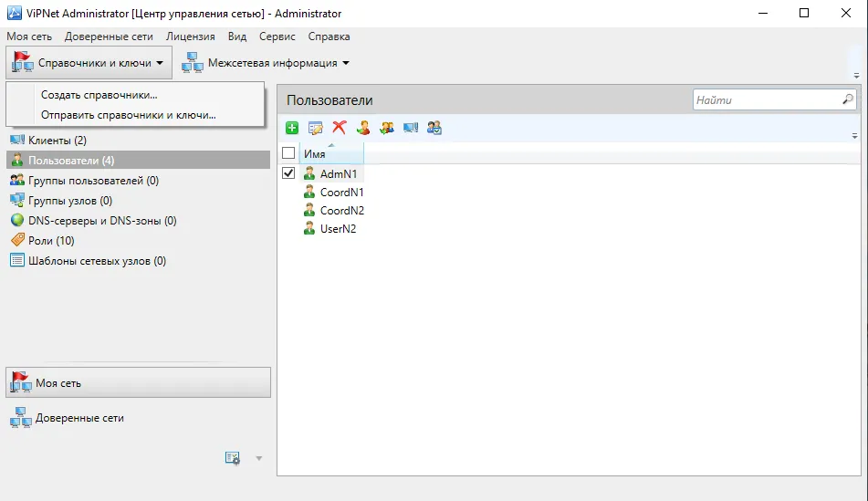The image size is (868, 501).
Task: Select Шаблоны сетевых узлов (0) item
Action: (x=139, y=260)
